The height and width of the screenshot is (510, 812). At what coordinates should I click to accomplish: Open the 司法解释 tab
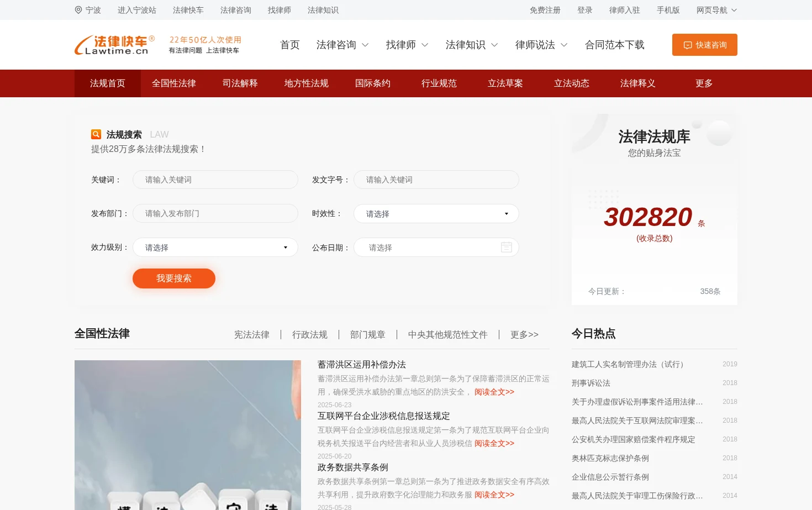[240, 83]
